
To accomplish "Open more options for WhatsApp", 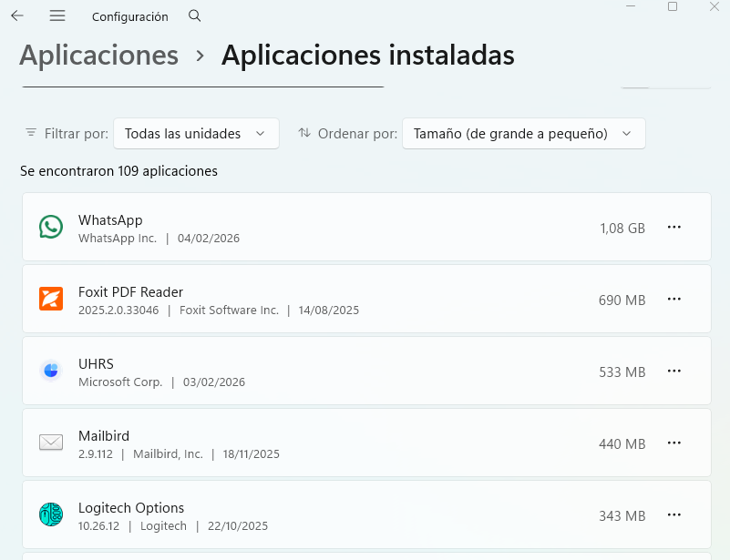I will coord(674,228).
